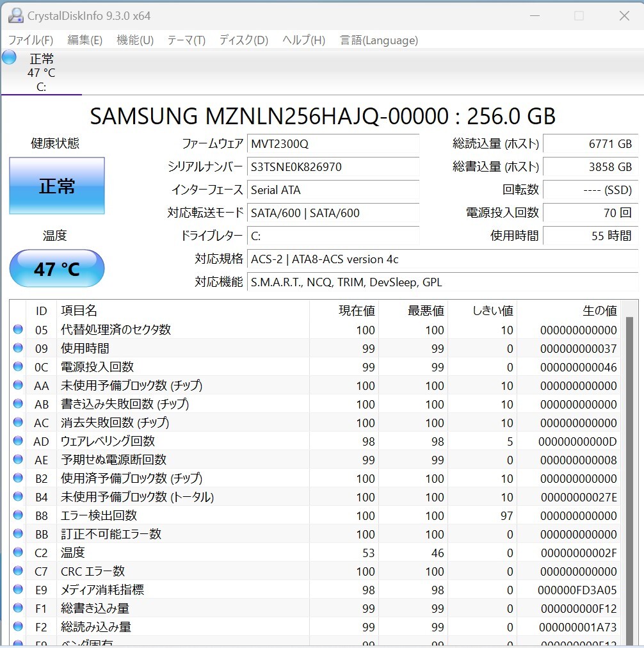Select the メディア消耗指標 attribute name
644x648 pixels.
102,589
